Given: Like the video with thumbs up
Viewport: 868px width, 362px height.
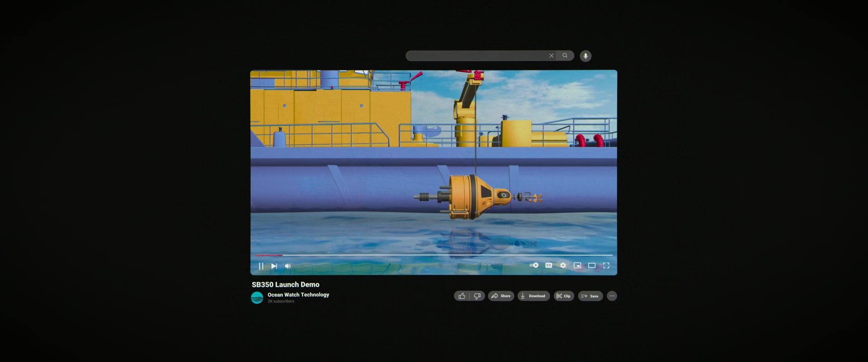Looking at the screenshot, I should pyautogui.click(x=462, y=296).
